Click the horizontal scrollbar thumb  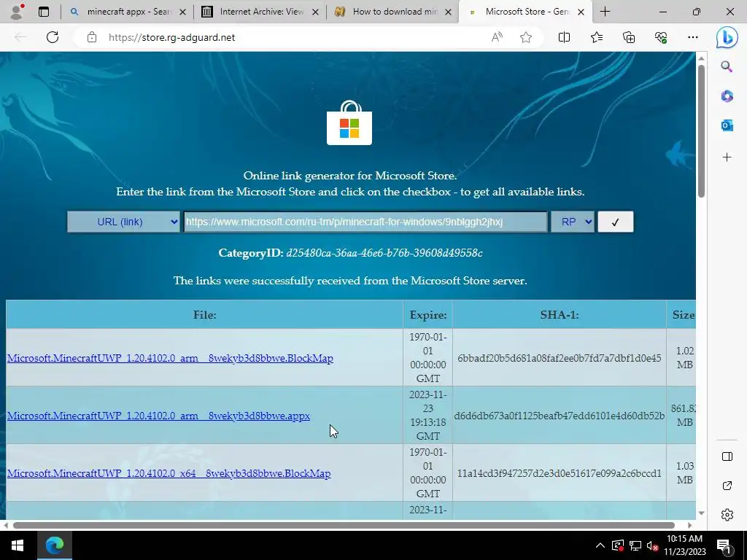coord(344,525)
